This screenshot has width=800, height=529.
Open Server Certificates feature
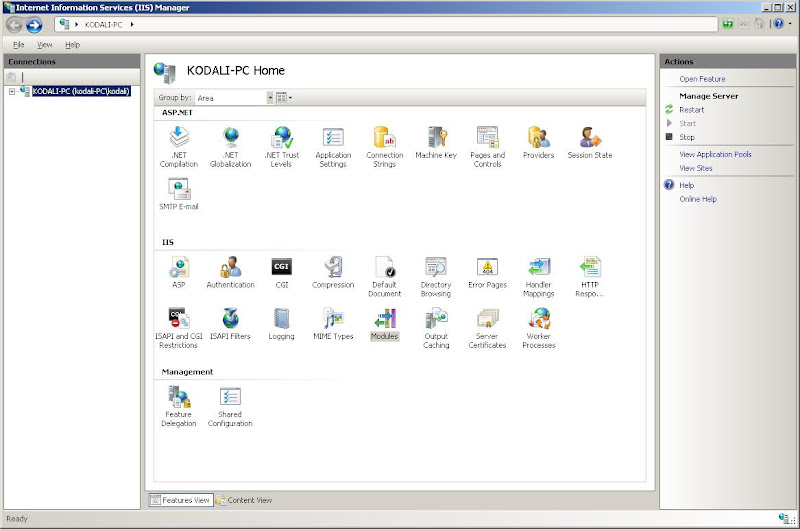tap(488, 328)
